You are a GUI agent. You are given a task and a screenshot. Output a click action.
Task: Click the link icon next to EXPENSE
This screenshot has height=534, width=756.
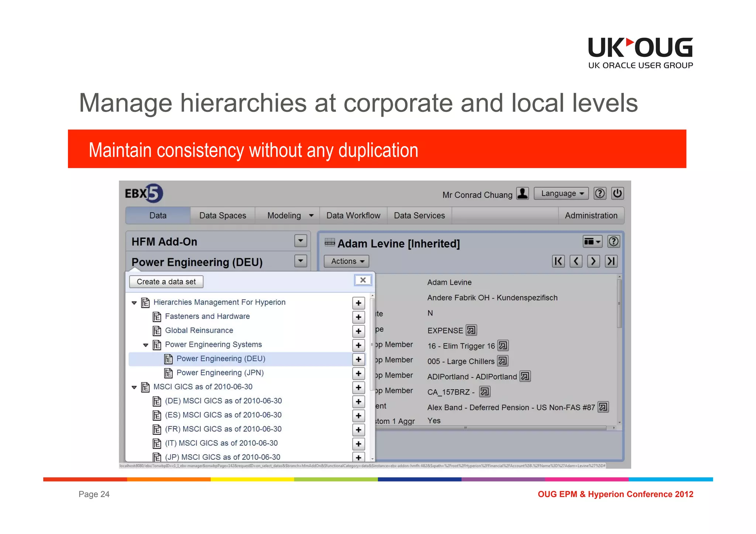471,330
